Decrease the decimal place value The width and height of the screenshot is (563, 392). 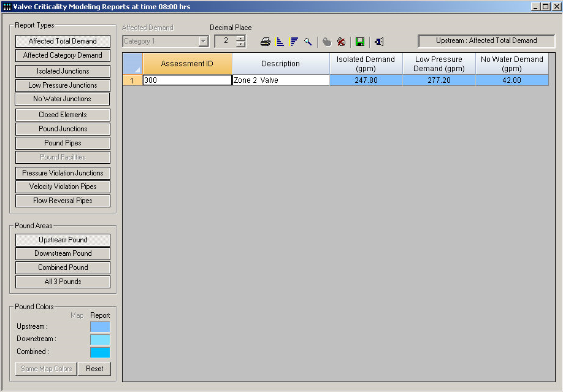[x=240, y=44]
